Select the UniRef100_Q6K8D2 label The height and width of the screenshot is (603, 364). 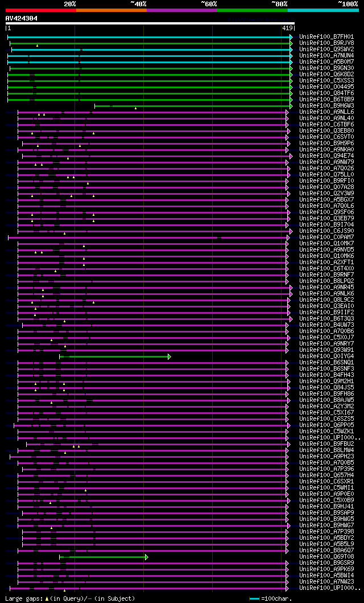coord(327,74)
